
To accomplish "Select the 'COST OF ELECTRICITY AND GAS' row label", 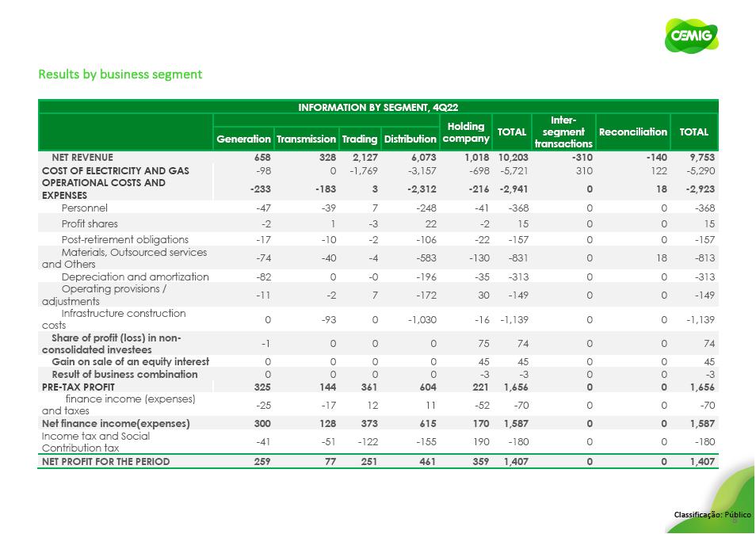I will (x=116, y=170).
